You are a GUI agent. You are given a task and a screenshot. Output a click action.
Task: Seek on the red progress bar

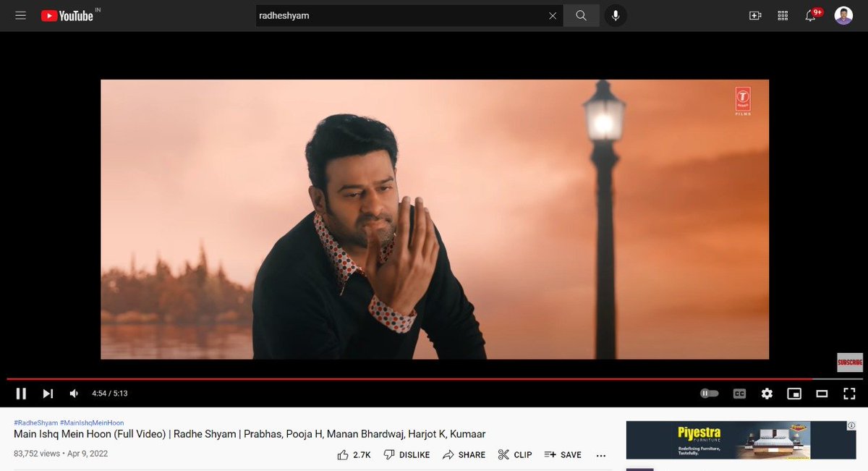point(434,378)
